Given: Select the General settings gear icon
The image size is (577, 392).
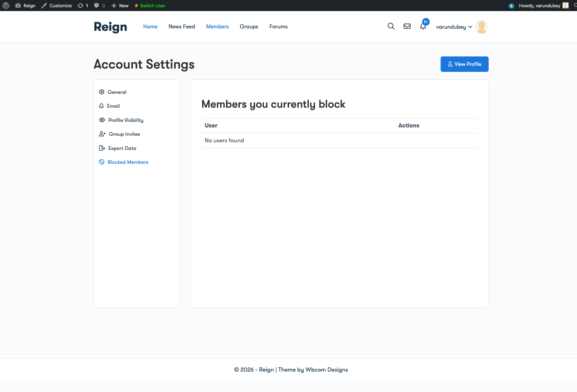Looking at the screenshot, I should pos(102,92).
